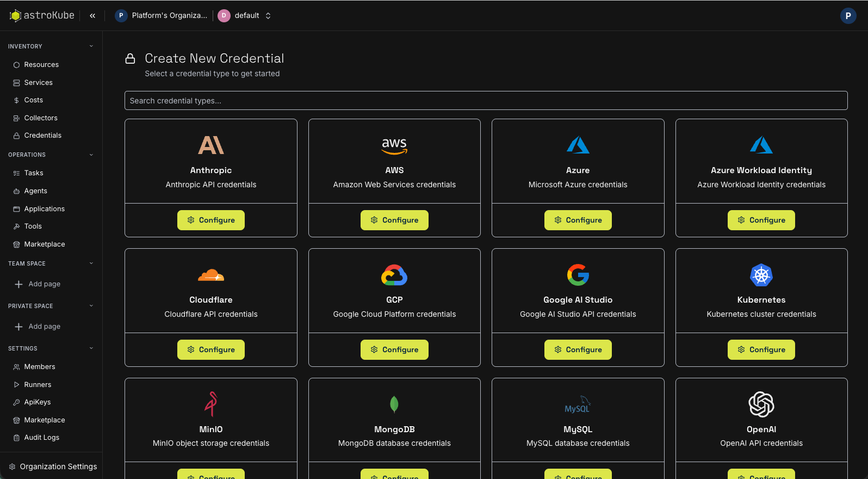Click the AWS logo icon
The height and width of the screenshot is (479, 868).
pos(394,146)
